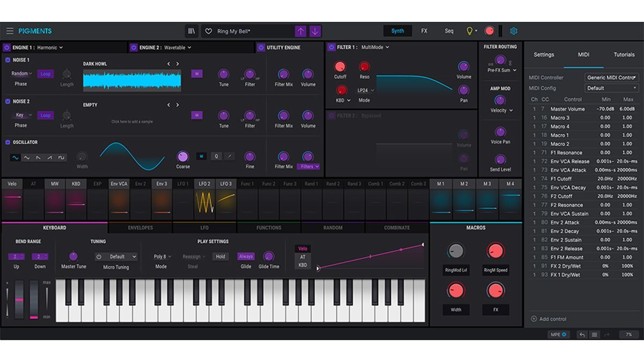Click the RingM Speed macro knob
The image size is (644, 362).
495,250
